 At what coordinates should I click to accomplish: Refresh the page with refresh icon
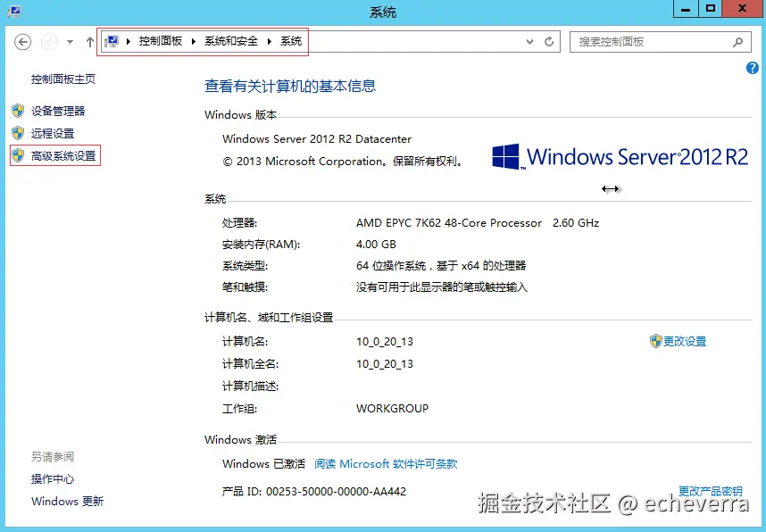click(549, 42)
